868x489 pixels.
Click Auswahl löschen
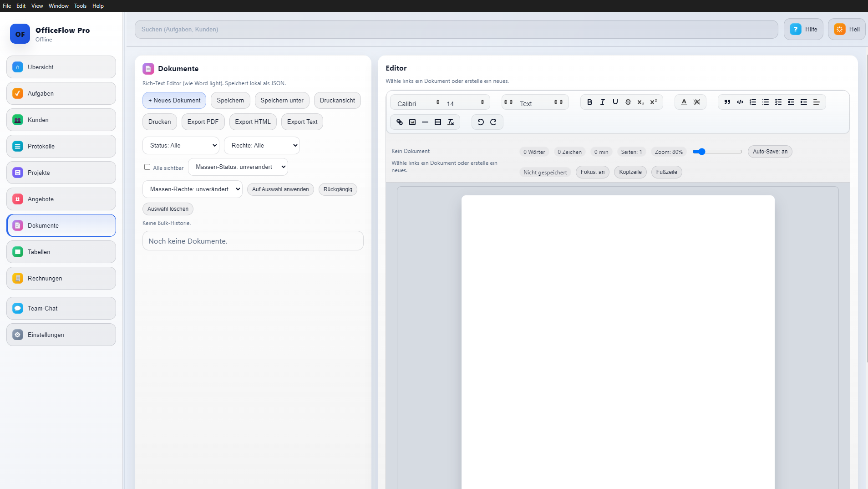(x=168, y=209)
